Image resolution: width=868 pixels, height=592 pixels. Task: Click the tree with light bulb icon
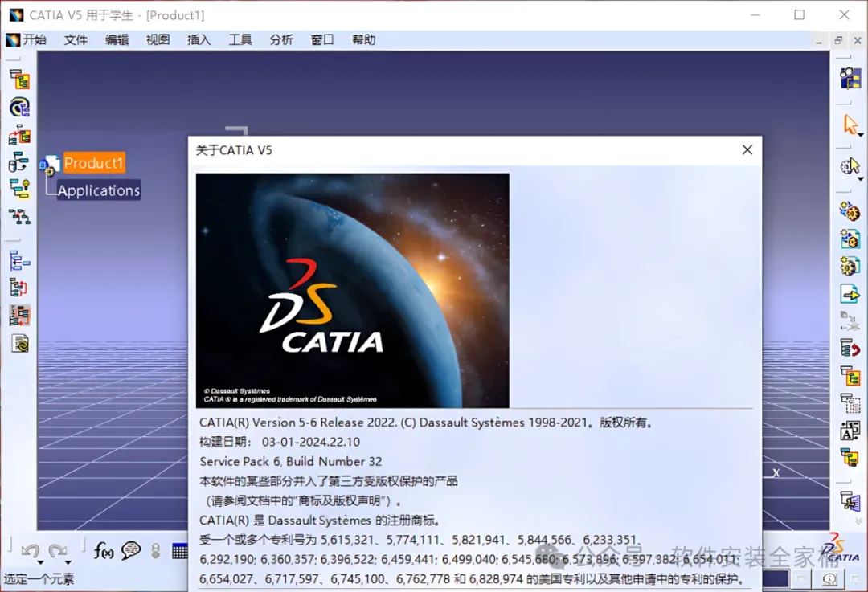click(19, 189)
